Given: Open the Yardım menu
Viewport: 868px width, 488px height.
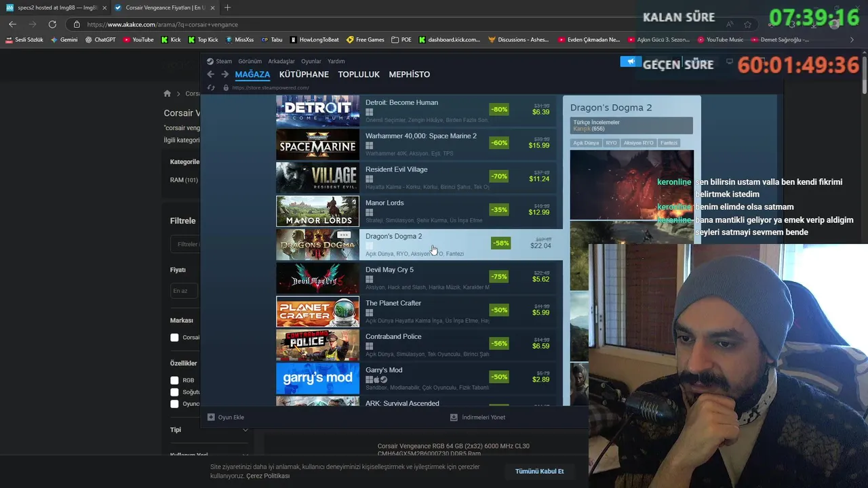Looking at the screenshot, I should click(x=336, y=61).
